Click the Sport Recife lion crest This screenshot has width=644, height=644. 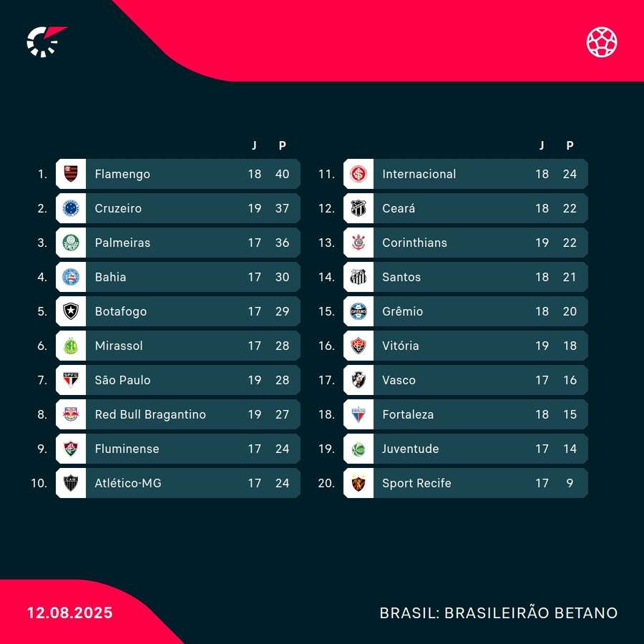pos(358,483)
